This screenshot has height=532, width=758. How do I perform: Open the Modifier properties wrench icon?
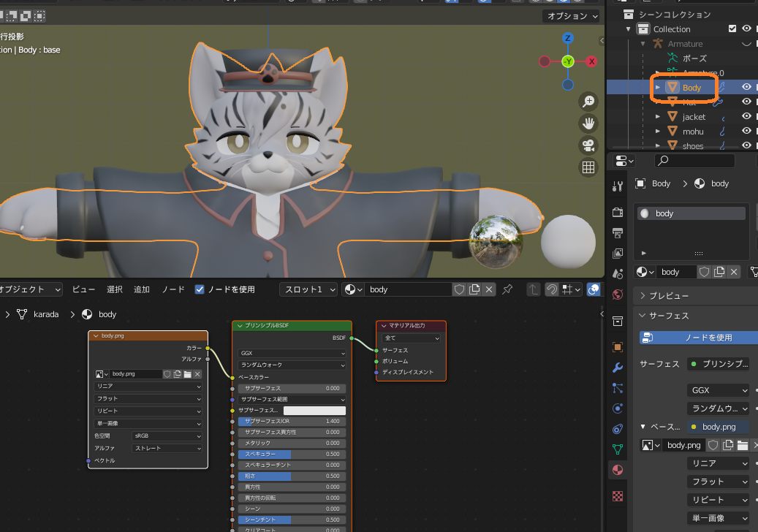point(618,368)
